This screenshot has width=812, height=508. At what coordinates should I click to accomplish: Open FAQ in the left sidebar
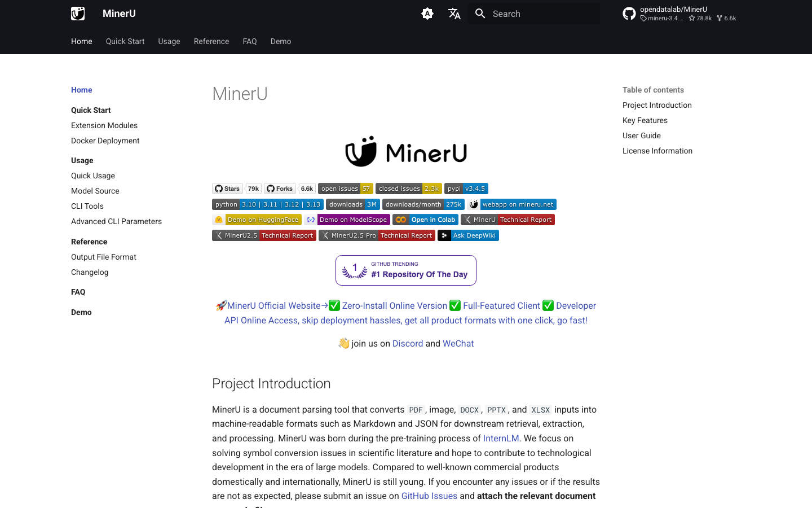point(78,292)
